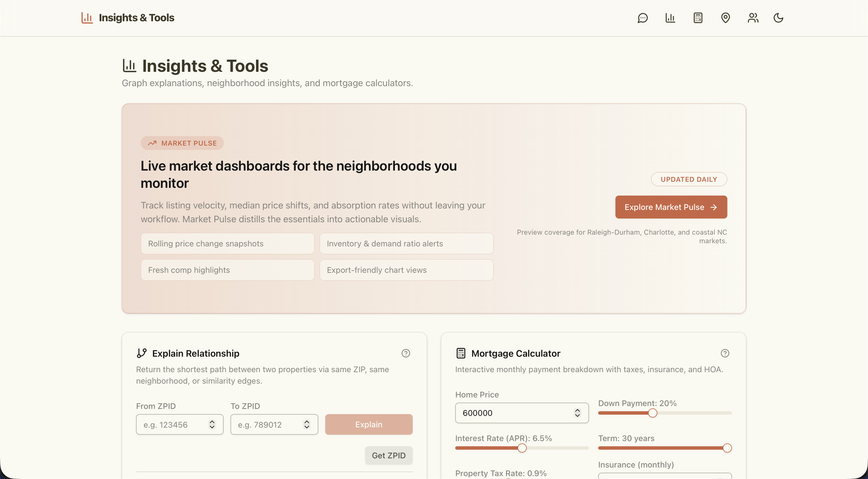Viewport: 868px width, 479px height.
Task: Click the Mortgage Calculator card icon
Action: click(x=461, y=353)
